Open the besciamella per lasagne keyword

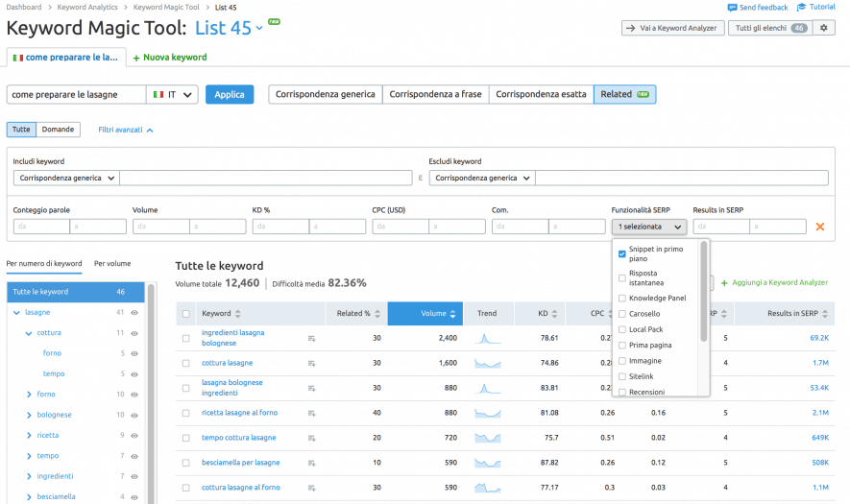pos(241,463)
